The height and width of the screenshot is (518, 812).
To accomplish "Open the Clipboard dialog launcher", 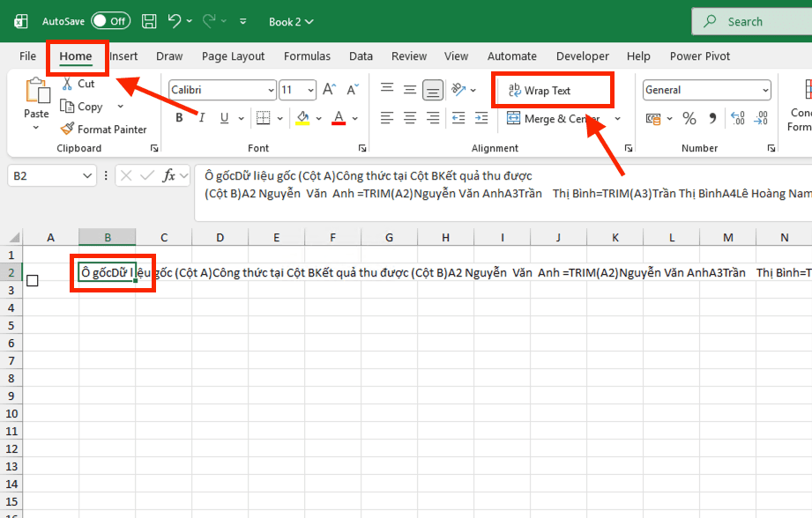I will 154,148.
